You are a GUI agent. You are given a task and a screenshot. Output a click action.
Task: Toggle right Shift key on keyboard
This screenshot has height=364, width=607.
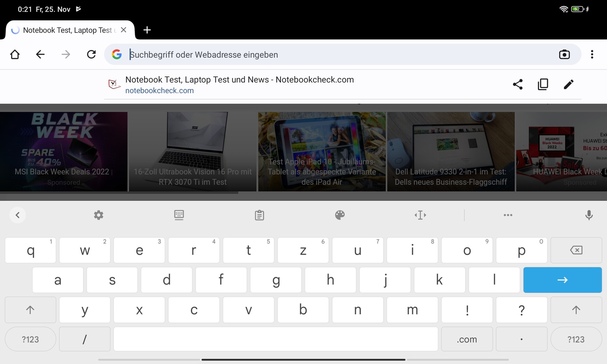576,310
